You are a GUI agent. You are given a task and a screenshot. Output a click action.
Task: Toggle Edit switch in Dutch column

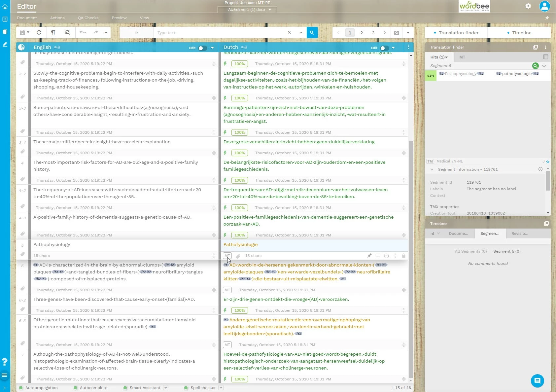(384, 48)
